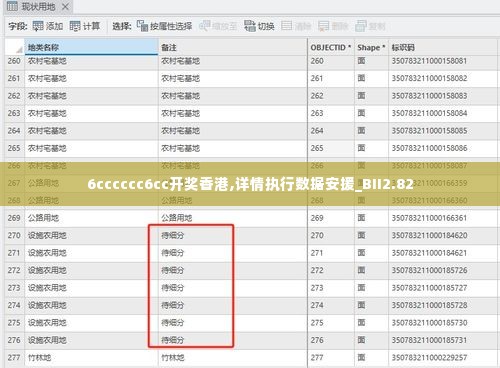Image resolution: width=500 pixels, height=368 pixels.
Task: Switch selection with the 切换 tool
Action: pyautogui.click(x=259, y=26)
